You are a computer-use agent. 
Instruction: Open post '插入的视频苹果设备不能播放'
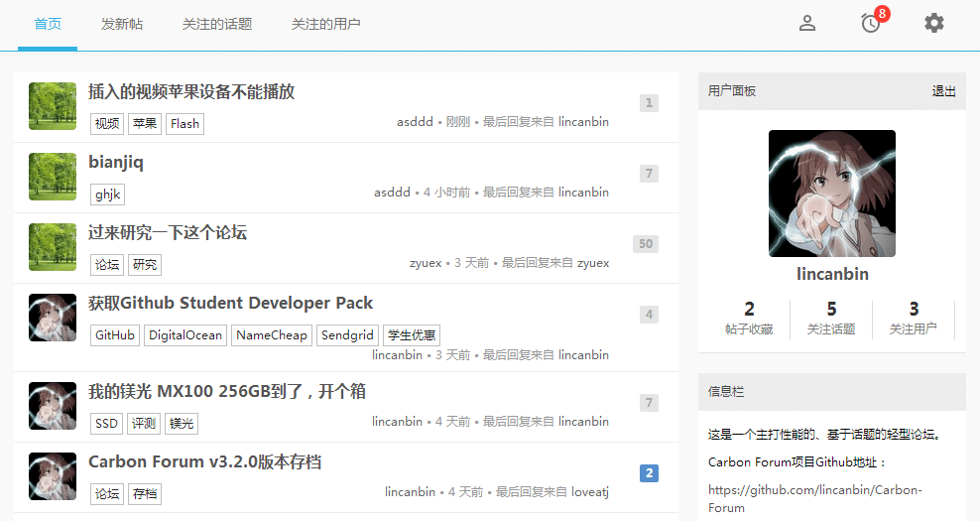[x=191, y=92]
